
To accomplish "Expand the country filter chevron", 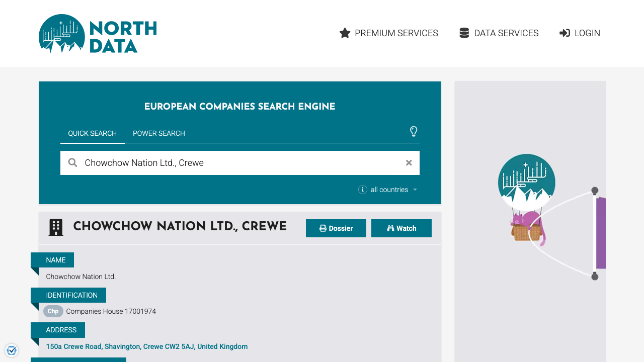I will pyautogui.click(x=415, y=190).
